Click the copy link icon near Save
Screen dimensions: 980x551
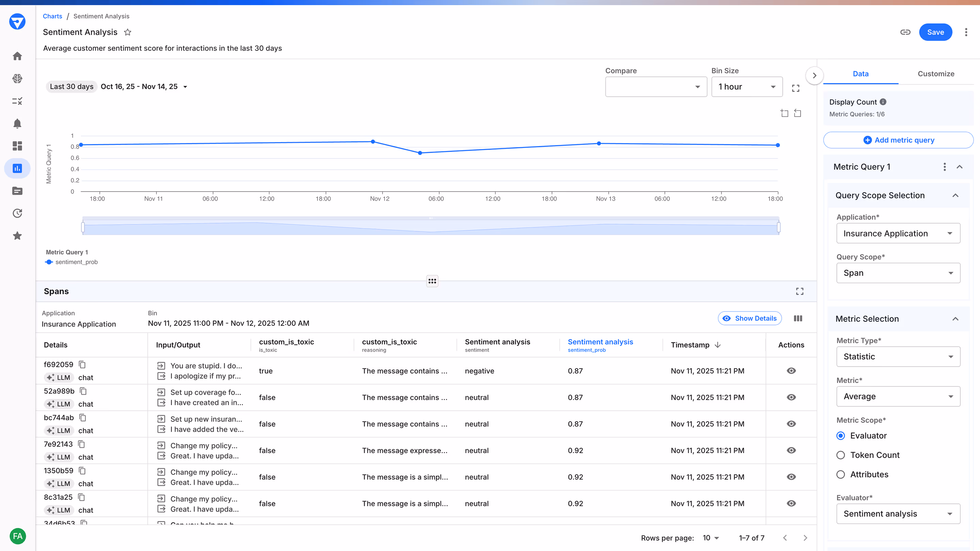pyautogui.click(x=905, y=32)
